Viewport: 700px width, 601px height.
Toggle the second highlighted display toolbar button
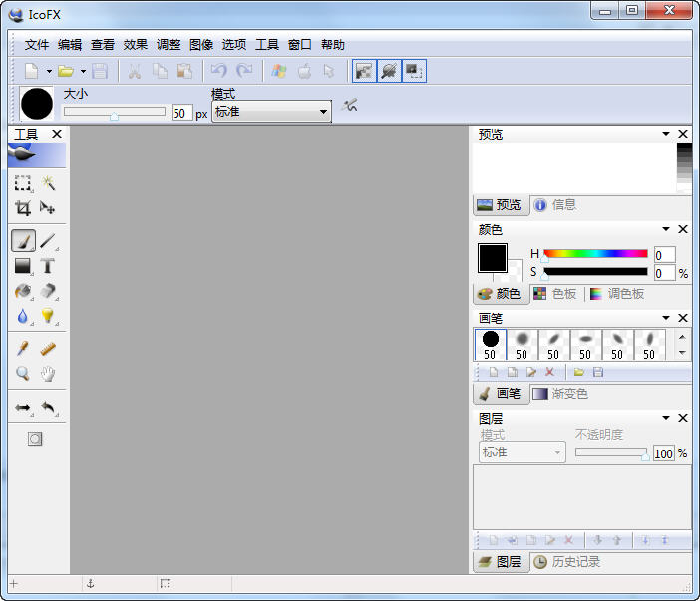tap(389, 71)
